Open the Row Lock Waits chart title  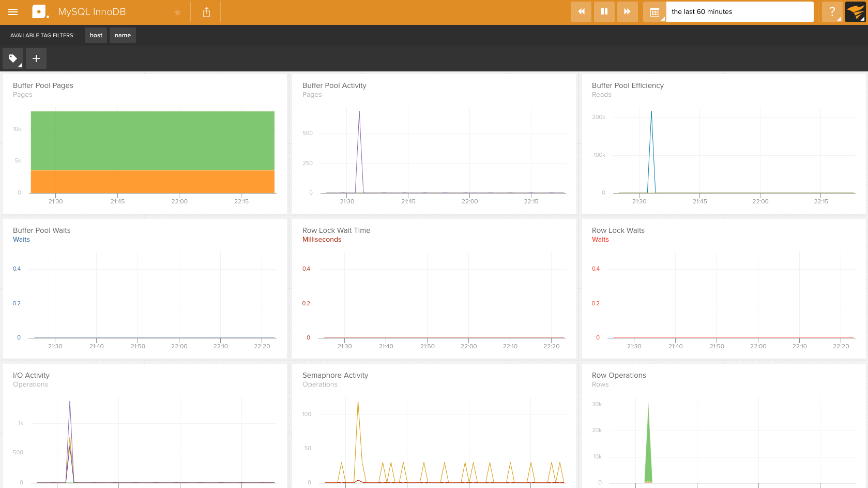pos(618,230)
